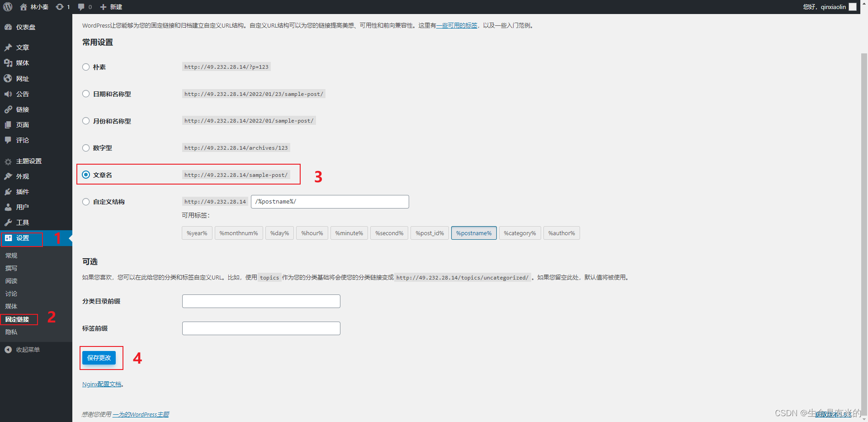868x422 pixels.
Task: Insert the %post_id% tag
Action: pyautogui.click(x=430, y=233)
